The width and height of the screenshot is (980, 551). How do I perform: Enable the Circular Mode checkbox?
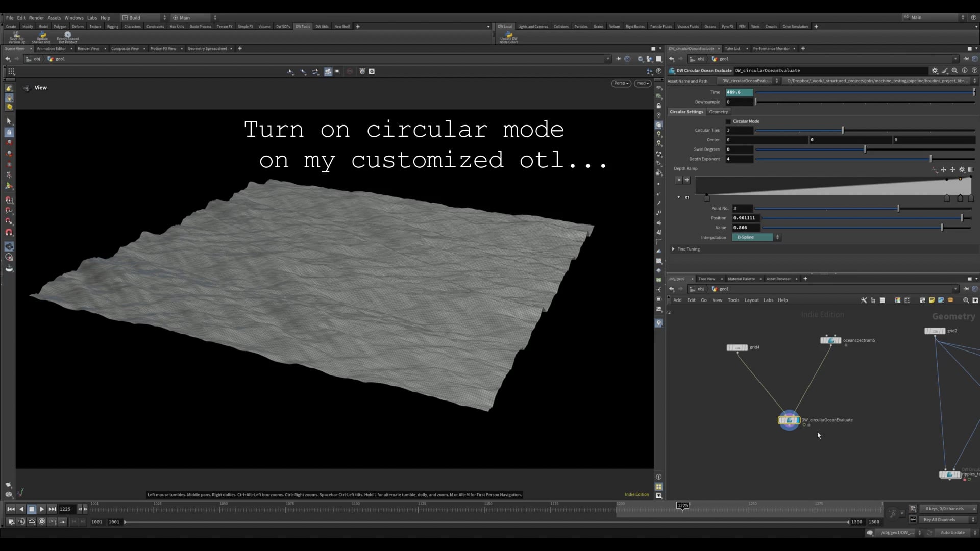728,121
